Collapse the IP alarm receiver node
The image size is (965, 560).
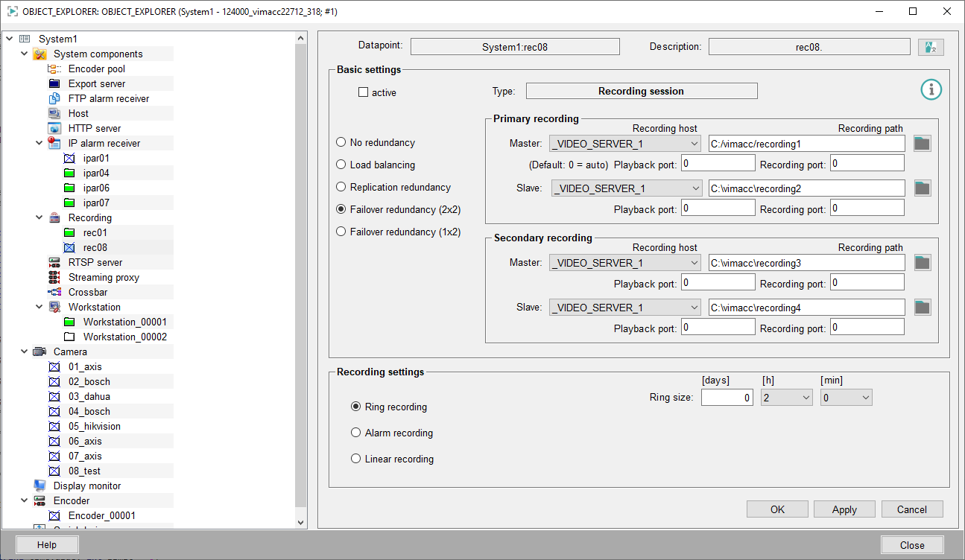point(39,143)
